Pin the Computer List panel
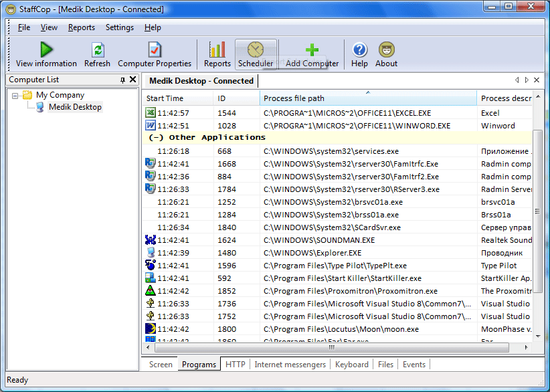Screen dimensions: 550x392 (122, 80)
